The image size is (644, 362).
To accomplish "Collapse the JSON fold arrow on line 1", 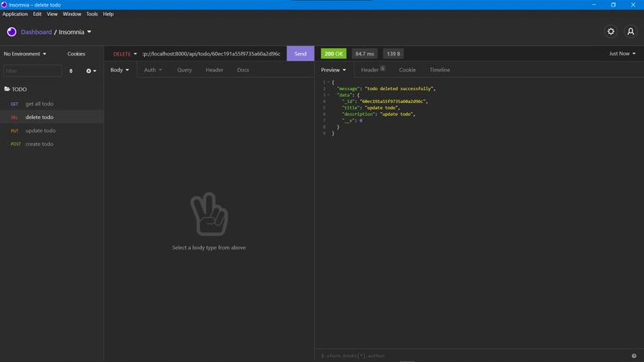I will (328, 82).
